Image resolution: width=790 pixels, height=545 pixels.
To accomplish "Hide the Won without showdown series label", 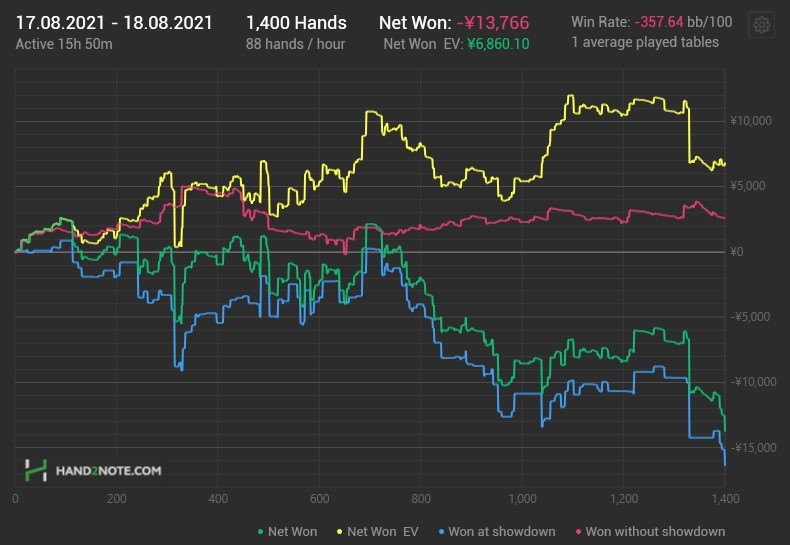I will tap(655, 532).
